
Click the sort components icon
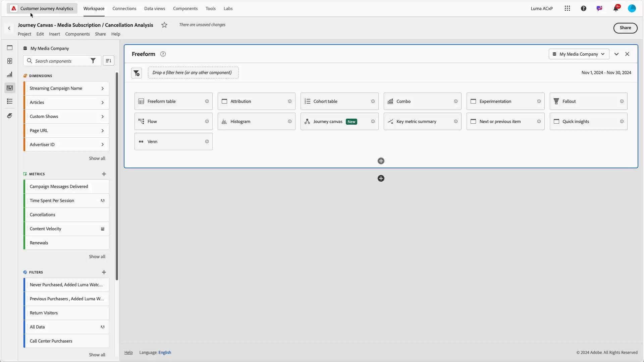(x=108, y=61)
